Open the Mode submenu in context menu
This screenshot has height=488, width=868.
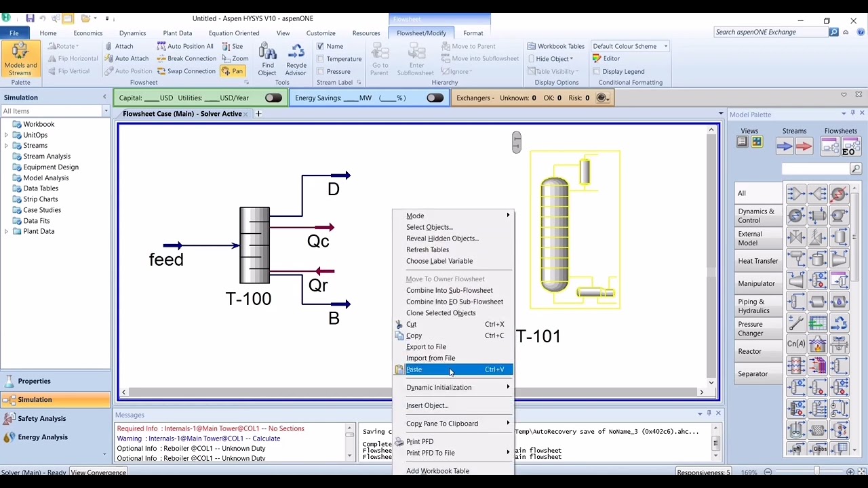[x=453, y=216]
